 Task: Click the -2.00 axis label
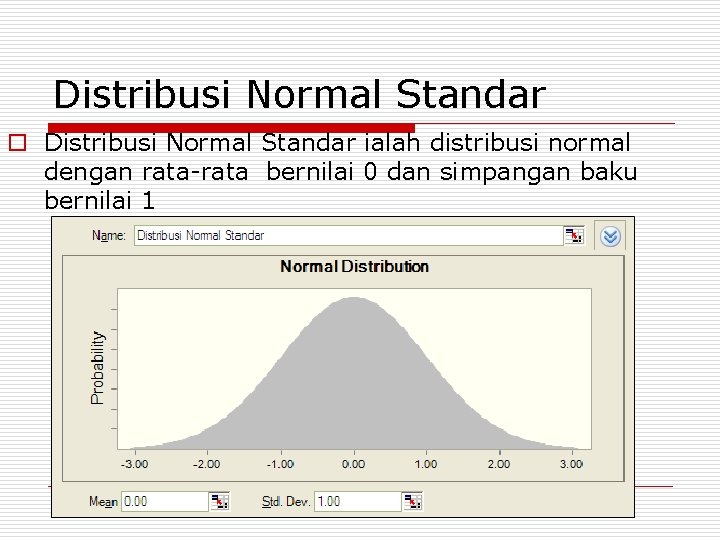[207, 464]
